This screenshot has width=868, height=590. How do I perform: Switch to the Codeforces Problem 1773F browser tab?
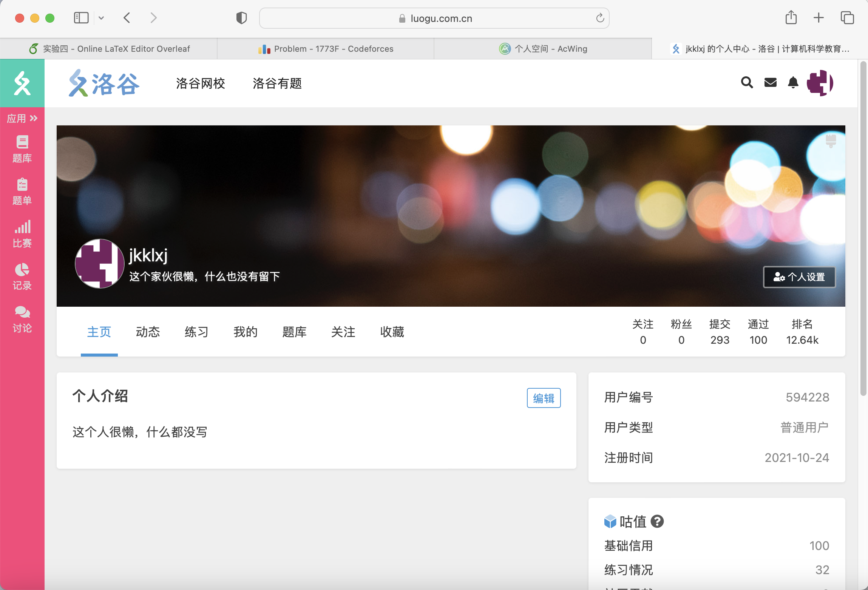pos(326,49)
